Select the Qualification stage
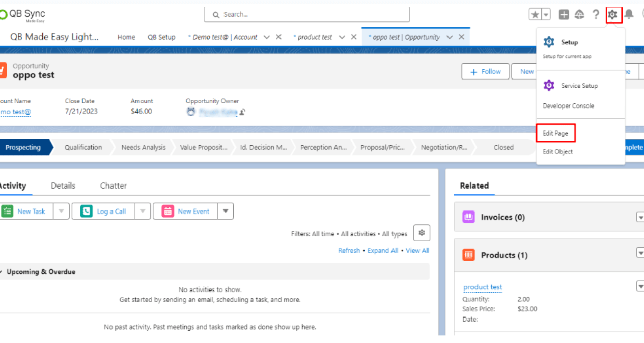The height and width of the screenshot is (343, 644). tap(83, 147)
